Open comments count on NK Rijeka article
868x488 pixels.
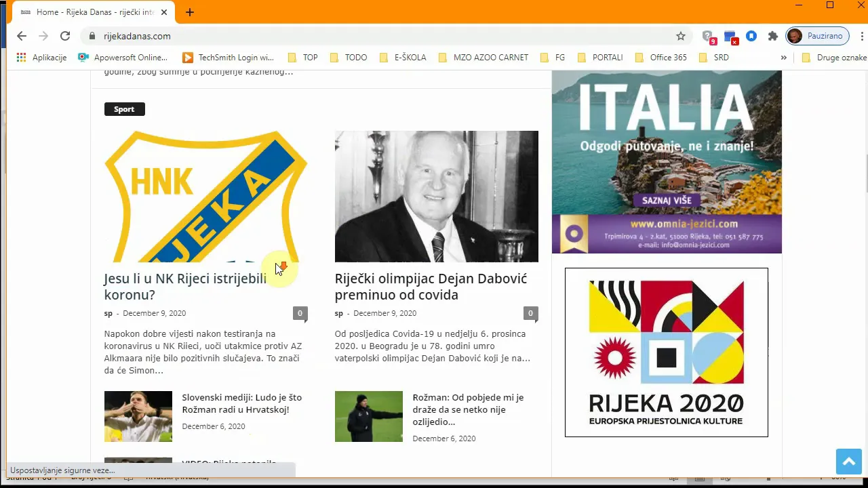pos(300,313)
